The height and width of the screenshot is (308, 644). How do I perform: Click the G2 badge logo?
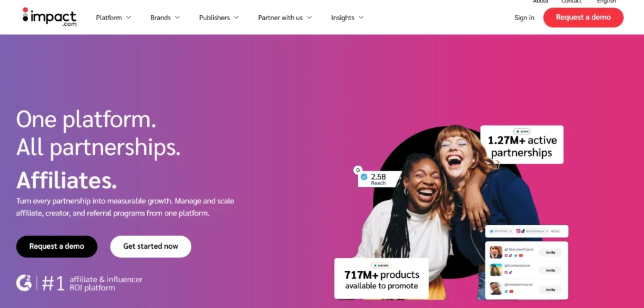point(24,283)
